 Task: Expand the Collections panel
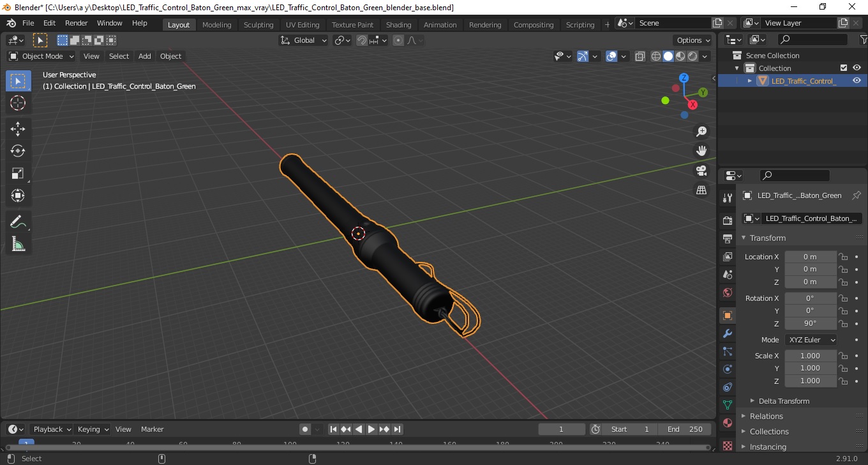pos(769,431)
